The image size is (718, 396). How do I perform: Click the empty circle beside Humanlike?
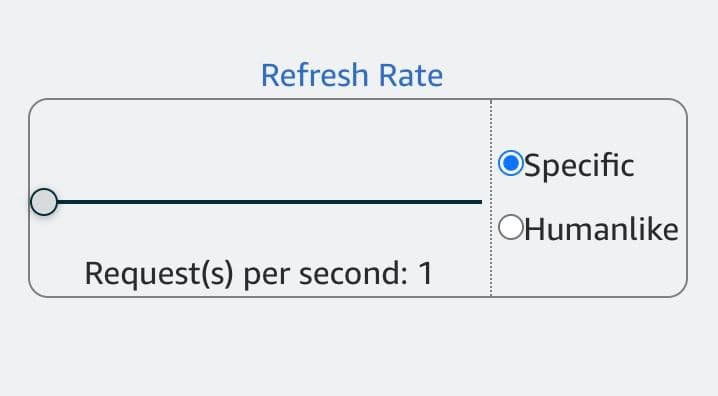(x=511, y=227)
